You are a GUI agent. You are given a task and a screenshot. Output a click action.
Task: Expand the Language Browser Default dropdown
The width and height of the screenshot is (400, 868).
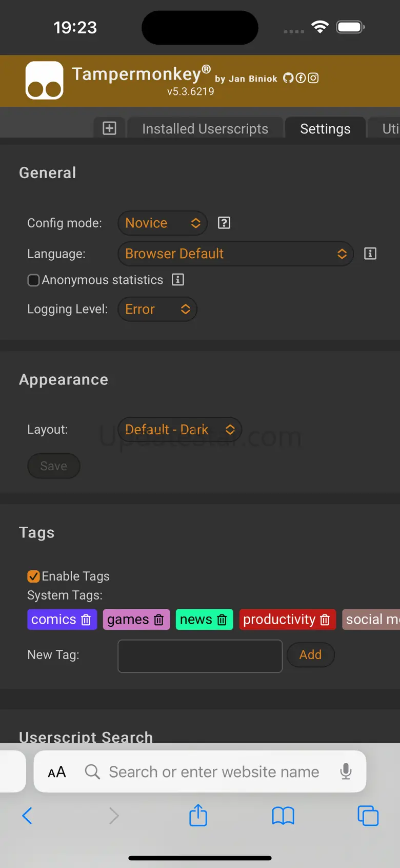click(235, 254)
